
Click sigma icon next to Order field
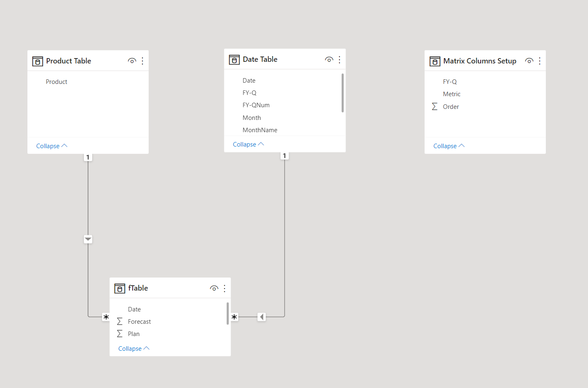(x=434, y=106)
